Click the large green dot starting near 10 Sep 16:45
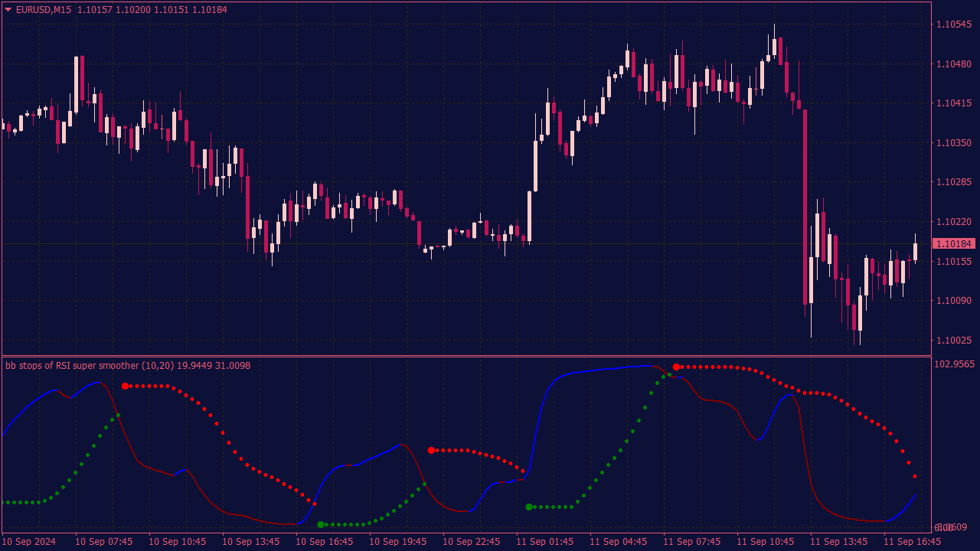Viewport: 980px width, 551px height. pos(321,525)
